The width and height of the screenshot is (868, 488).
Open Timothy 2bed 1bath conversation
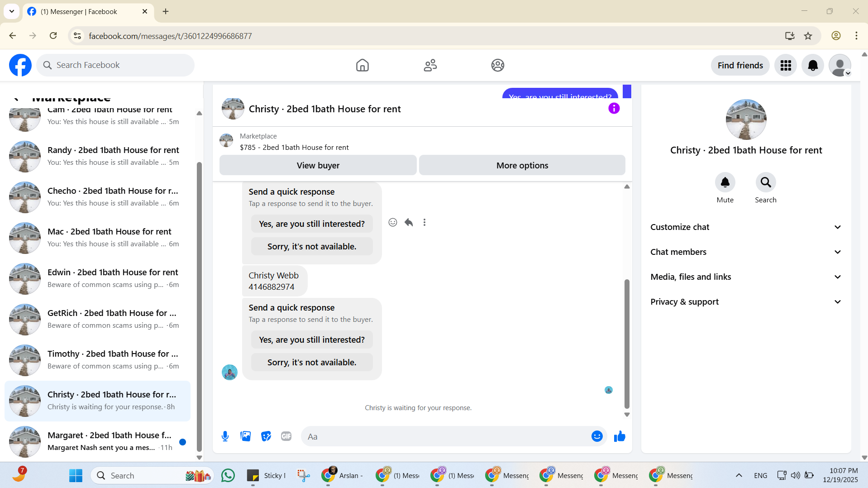click(97, 360)
